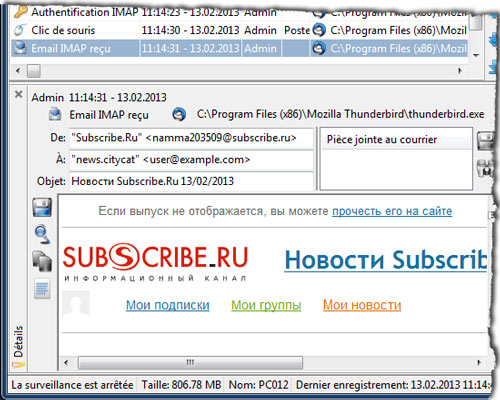Click binoculars icon right of attachment panel
This screenshot has width=500, height=400.
pyautogui.click(x=485, y=168)
